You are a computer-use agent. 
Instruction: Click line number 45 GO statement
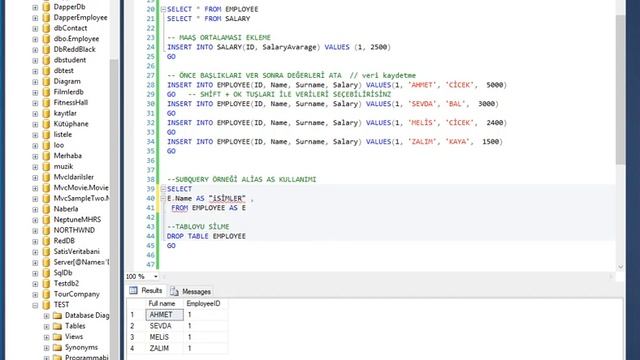[171, 246]
